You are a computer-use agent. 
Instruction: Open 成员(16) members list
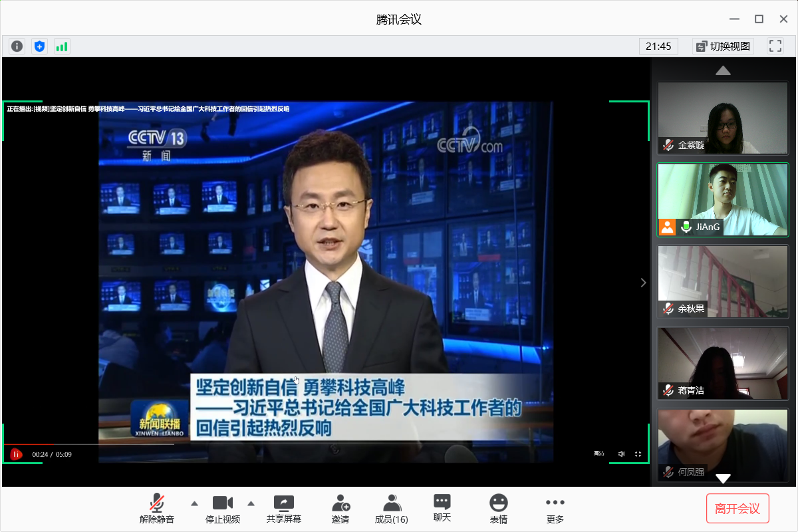coord(392,509)
